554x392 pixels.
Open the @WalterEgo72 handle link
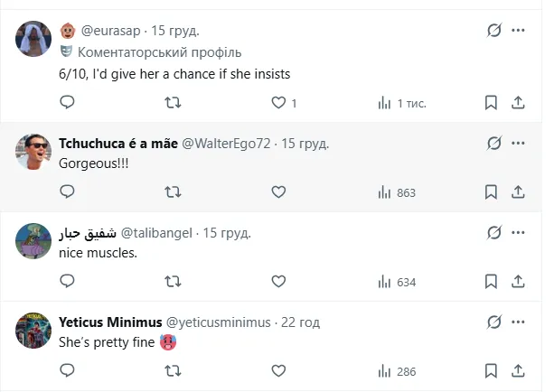[230, 144]
